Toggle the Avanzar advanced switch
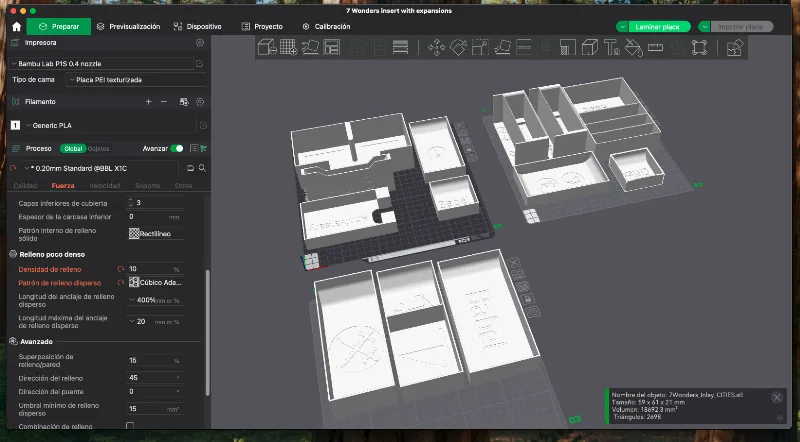 point(177,149)
